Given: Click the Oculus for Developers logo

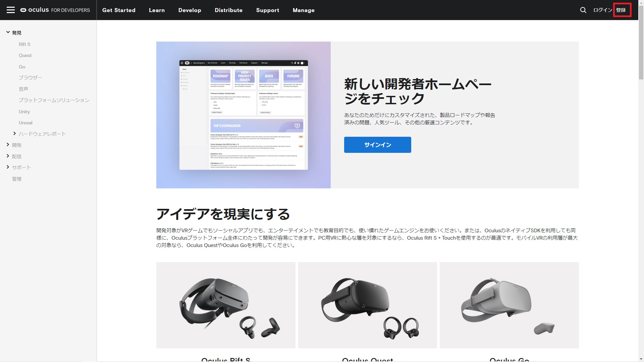Looking at the screenshot, I should (x=56, y=10).
